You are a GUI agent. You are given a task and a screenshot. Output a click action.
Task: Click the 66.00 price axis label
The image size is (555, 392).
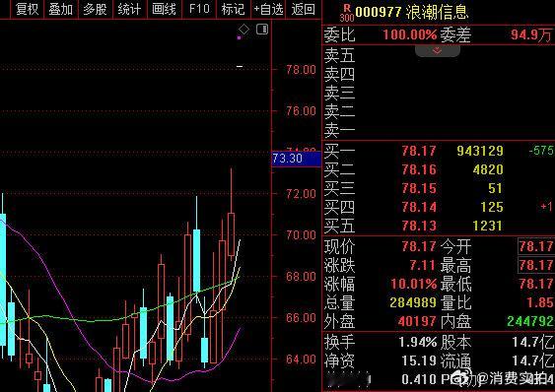pyautogui.click(x=301, y=318)
